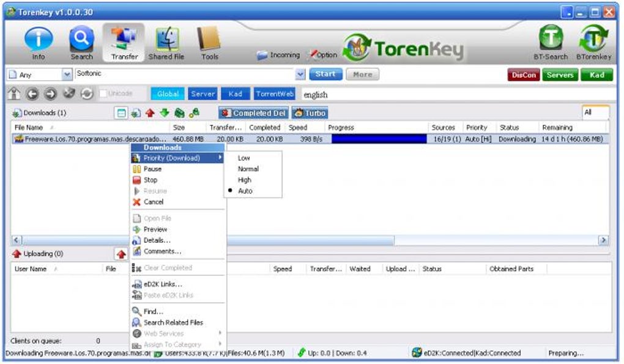The height and width of the screenshot is (364, 624).
Task: Click the green down arrow in the Downloads toolbar
Action: click(x=165, y=113)
